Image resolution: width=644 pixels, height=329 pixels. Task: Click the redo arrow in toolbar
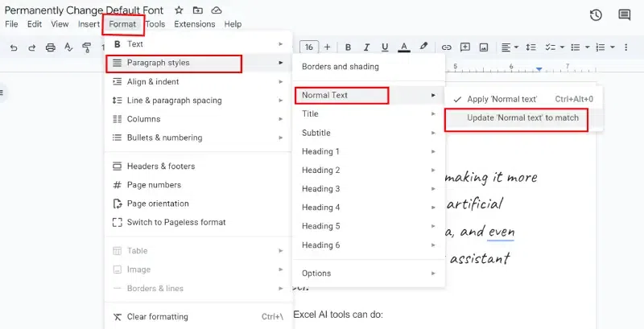point(31,47)
